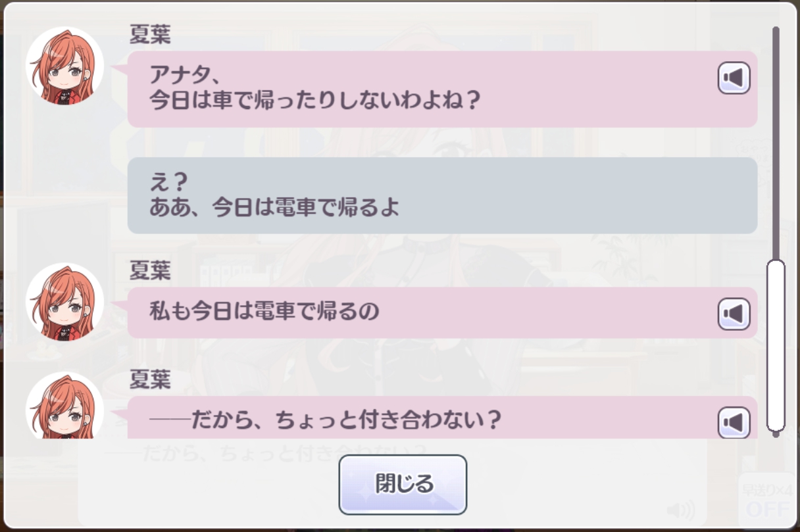Image resolution: width=800 pixels, height=532 pixels.
Task: Click the 夏葉 name label above the first message
Action: coord(150,36)
